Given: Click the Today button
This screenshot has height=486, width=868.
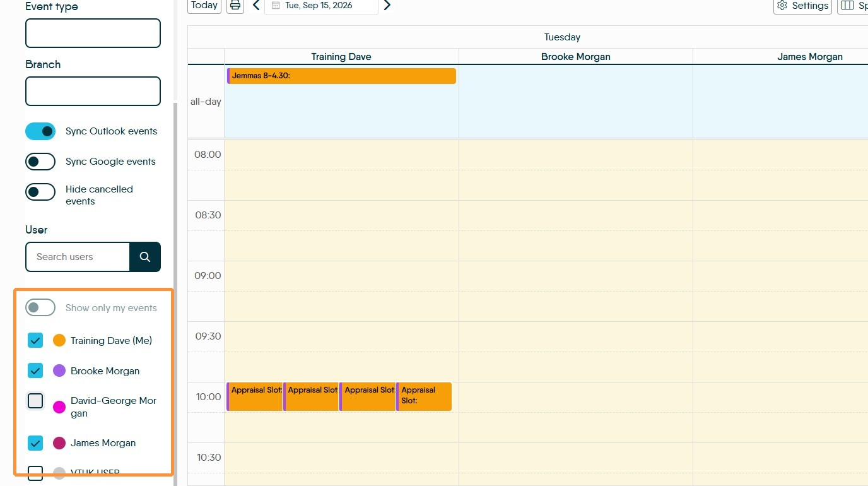Looking at the screenshot, I should (204, 6).
